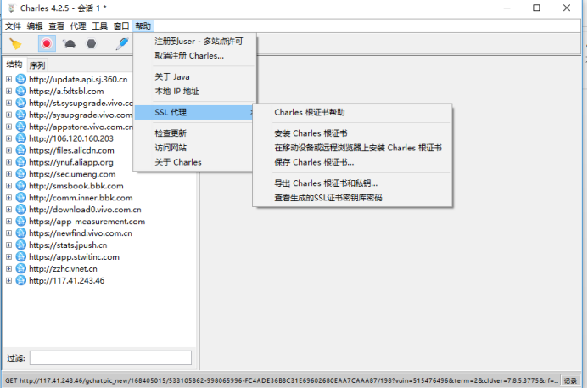
Task: Open the 文件 menu
Action: [13, 25]
